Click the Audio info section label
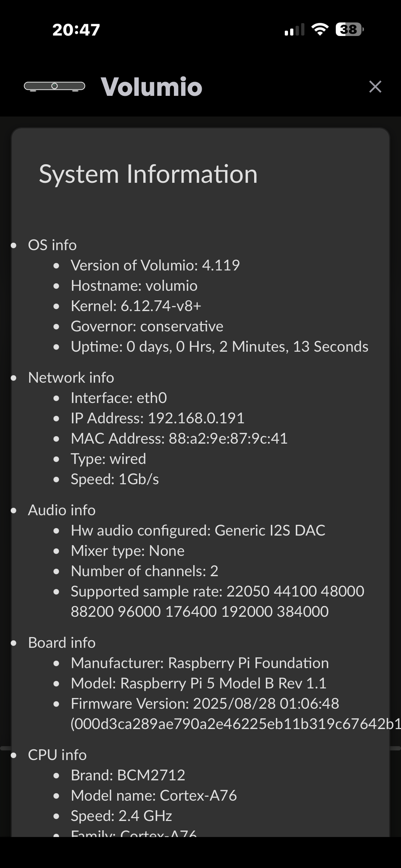The height and width of the screenshot is (868, 401). point(62,510)
